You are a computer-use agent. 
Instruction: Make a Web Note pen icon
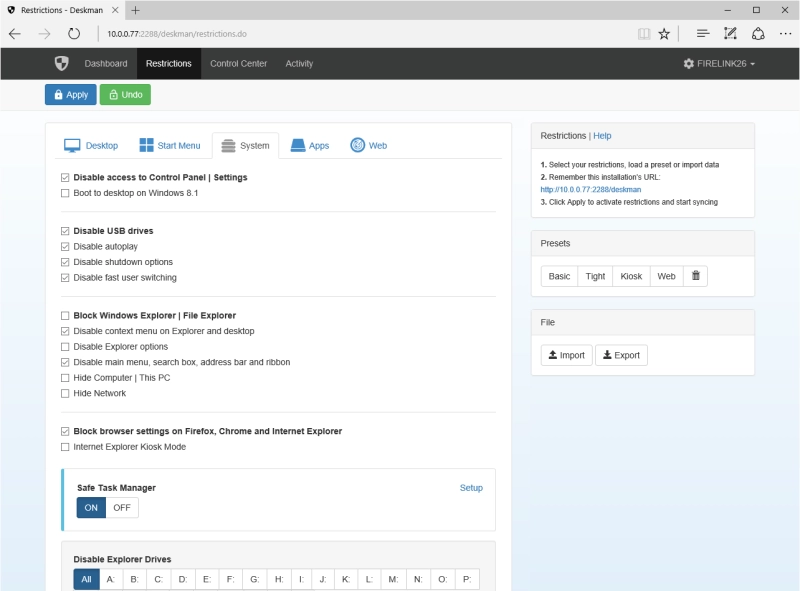point(730,34)
